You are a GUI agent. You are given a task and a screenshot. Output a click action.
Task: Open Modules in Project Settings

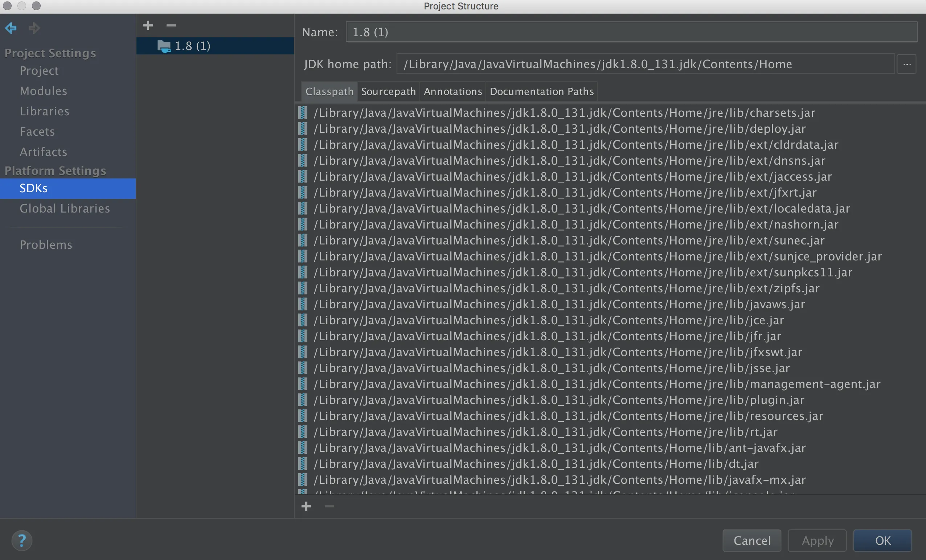coord(43,91)
